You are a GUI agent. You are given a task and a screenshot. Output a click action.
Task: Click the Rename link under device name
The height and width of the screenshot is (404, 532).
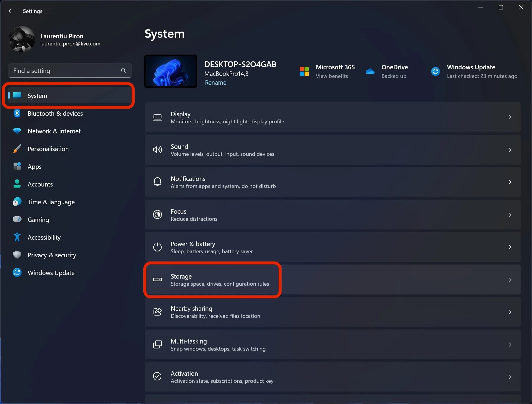(x=216, y=83)
